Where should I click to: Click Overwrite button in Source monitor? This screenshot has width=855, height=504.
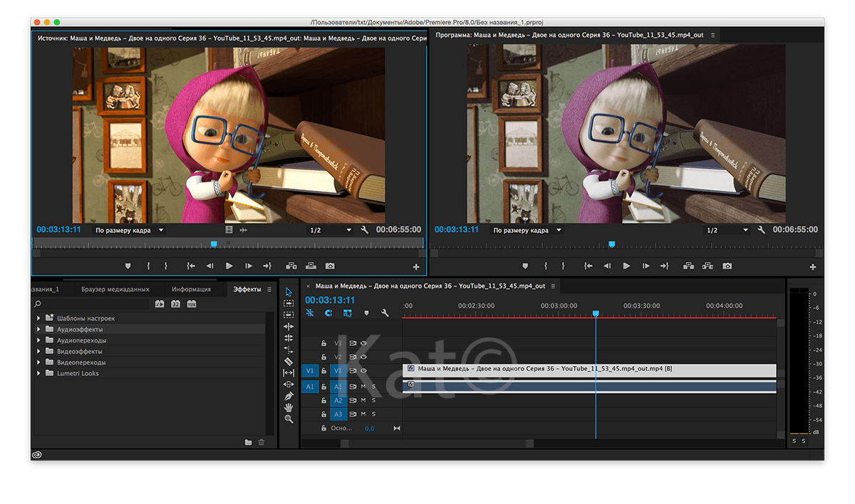(x=311, y=266)
